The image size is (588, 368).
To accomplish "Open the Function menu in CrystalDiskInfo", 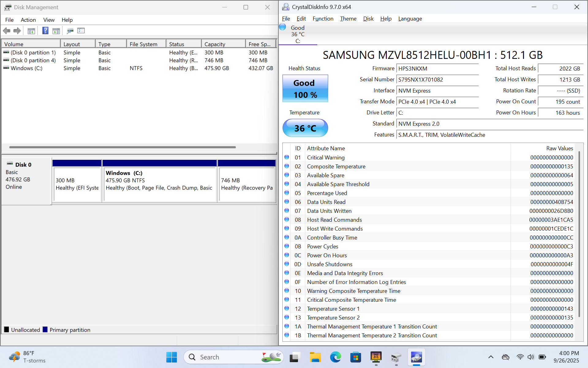I will tap(323, 19).
